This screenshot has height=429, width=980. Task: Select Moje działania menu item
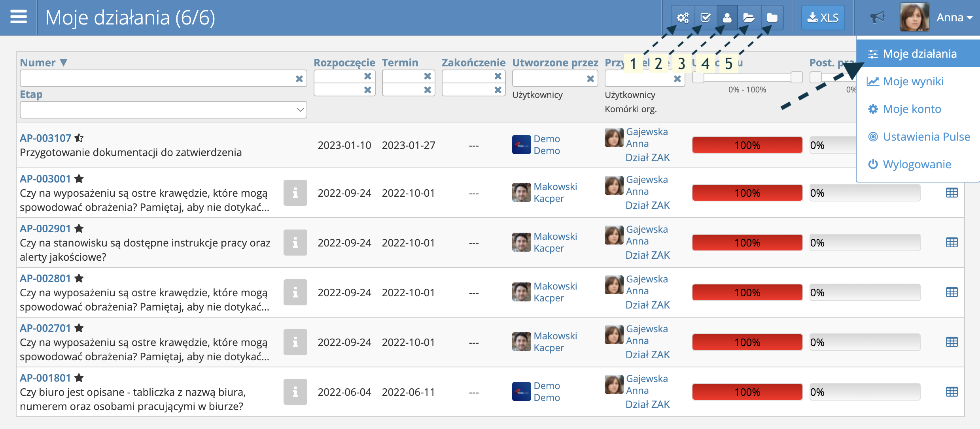(918, 54)
